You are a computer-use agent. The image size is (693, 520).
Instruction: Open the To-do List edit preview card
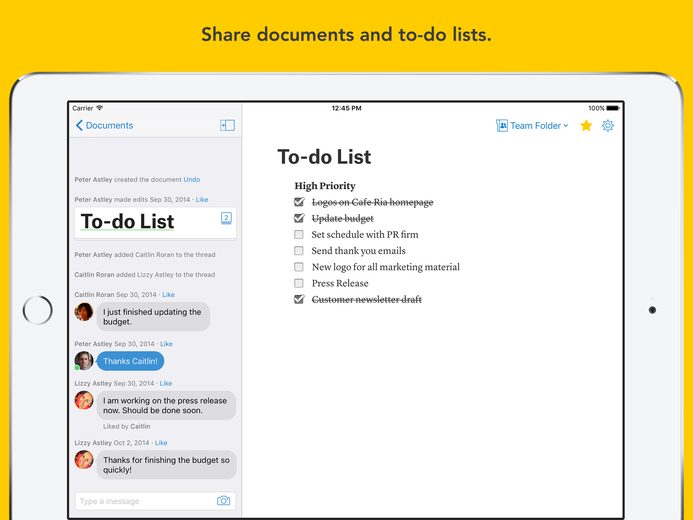tap(155, 223)
